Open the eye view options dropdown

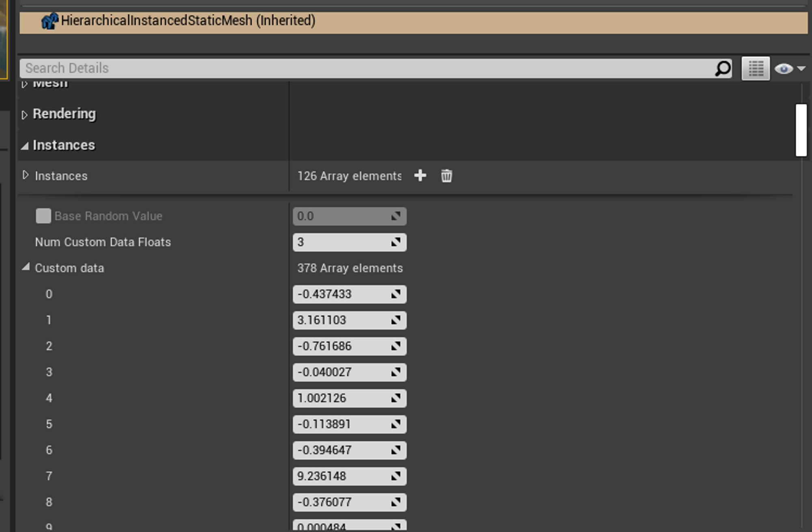pos(790,69)
